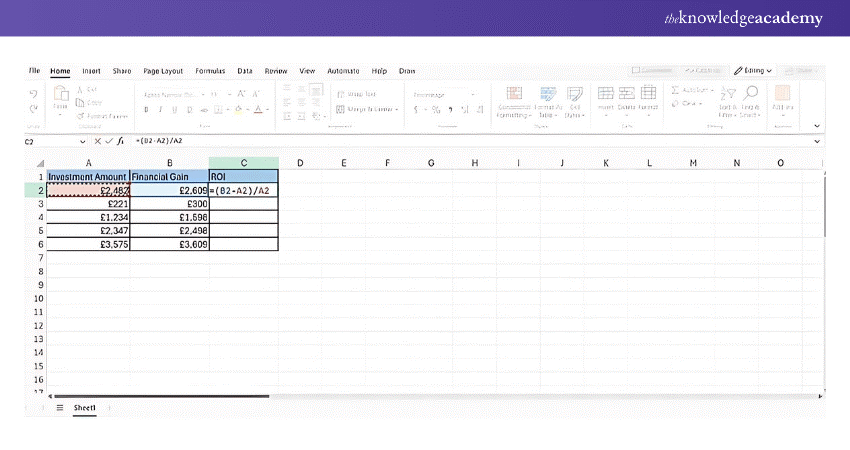The width and height of the screenshot is (850, 450).
Task: Click the Insert Function fx icon
Action: click(119, 142)
